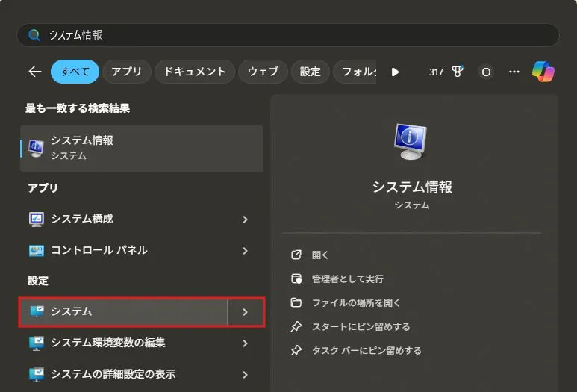Click the search magnifier icon
Viewport: 577px width, 392px height.
[34, 35]
